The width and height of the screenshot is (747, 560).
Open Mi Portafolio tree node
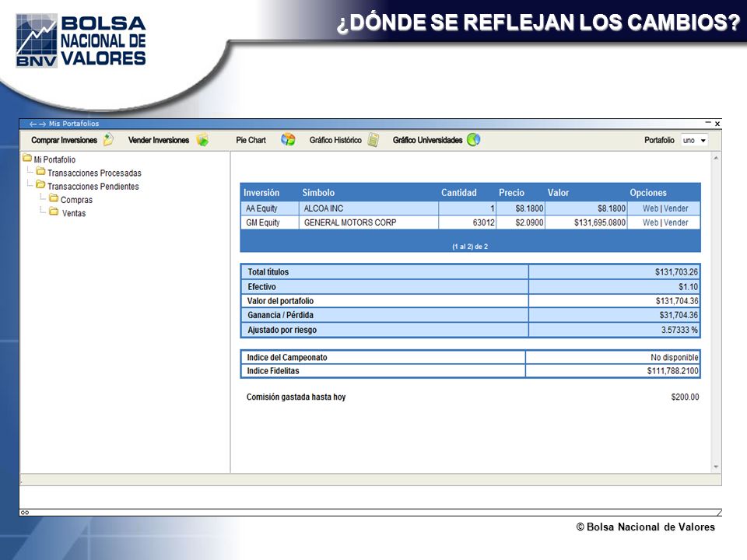click(54, 159)
